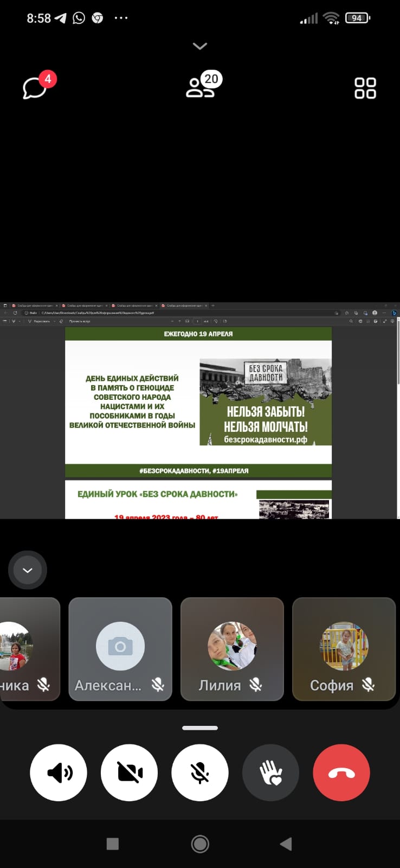Tap the Wi-Fi status icon
Image resolution: width=400 pixels, height=868 pixels.
[331, 18]
